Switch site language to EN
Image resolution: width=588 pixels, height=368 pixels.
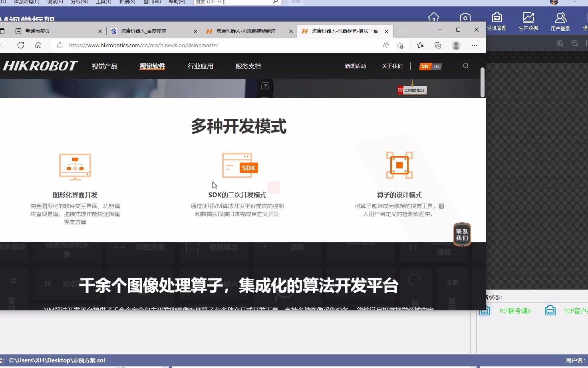click(x=436, y=66)
